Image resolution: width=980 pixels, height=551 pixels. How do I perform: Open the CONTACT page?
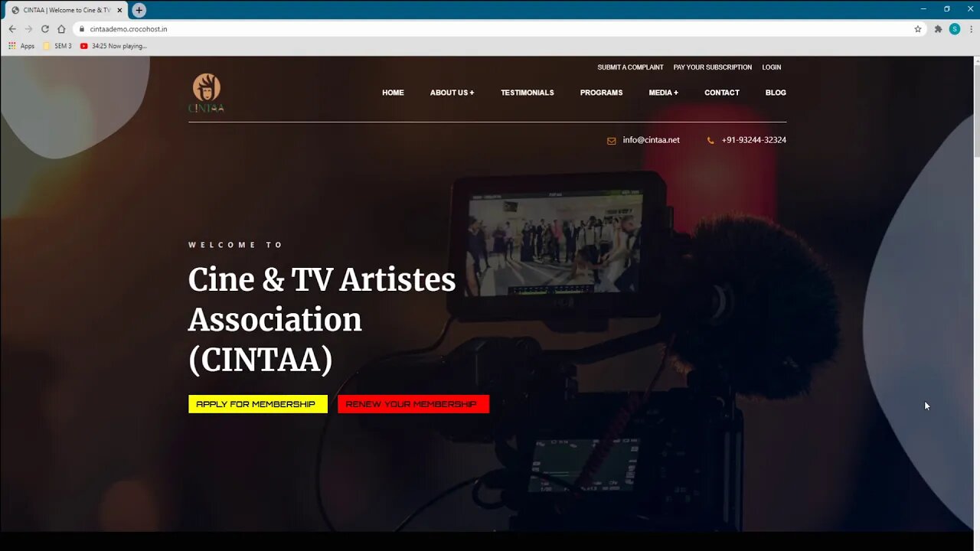click(722, 93)
